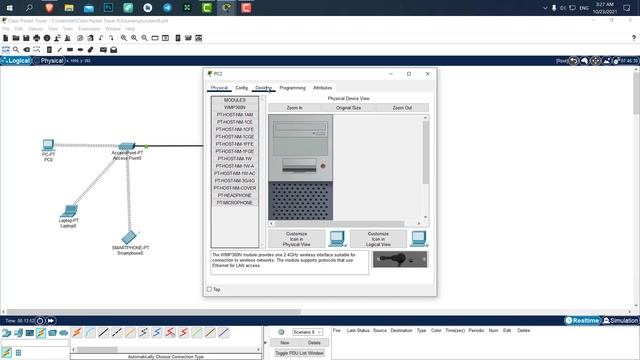This screenshot has height=360, width=640.
Task: Open the Config tab in PC2 window
Action: (242, 88)
